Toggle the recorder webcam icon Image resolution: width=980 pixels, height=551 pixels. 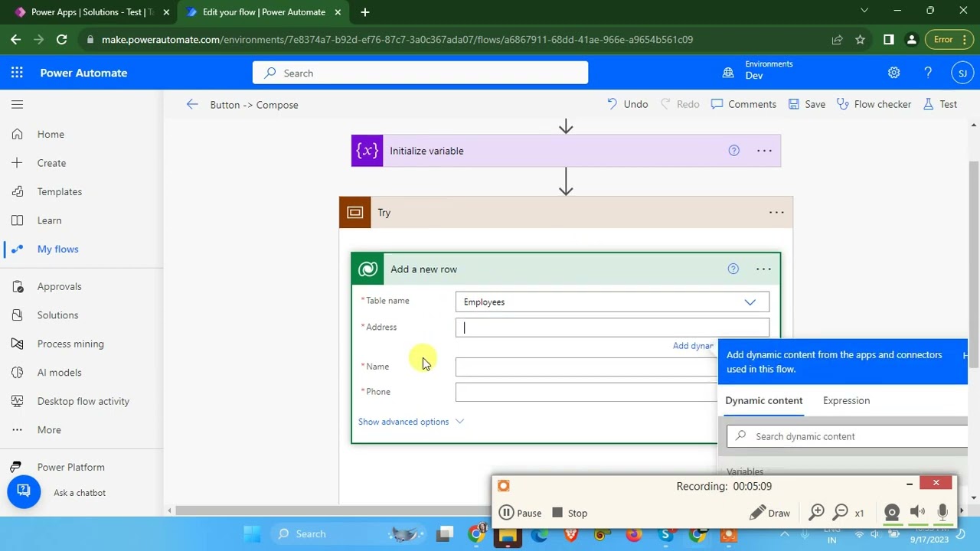[892, 513]
